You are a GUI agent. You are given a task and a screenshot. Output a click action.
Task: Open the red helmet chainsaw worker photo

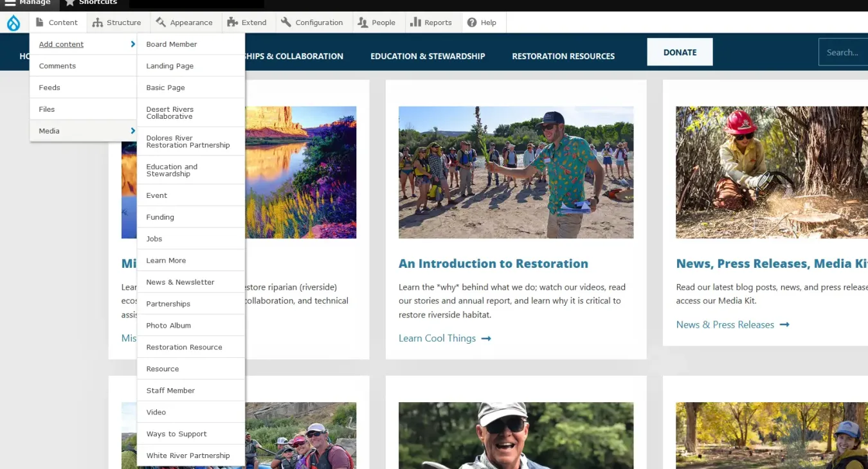tap(772, 172)
